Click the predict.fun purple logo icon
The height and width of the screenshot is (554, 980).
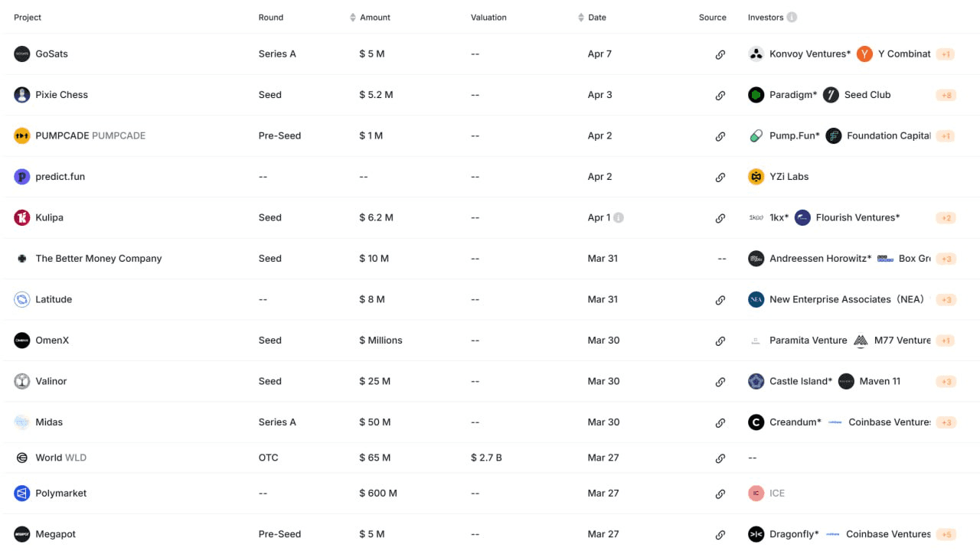click(x=22, y=177)
